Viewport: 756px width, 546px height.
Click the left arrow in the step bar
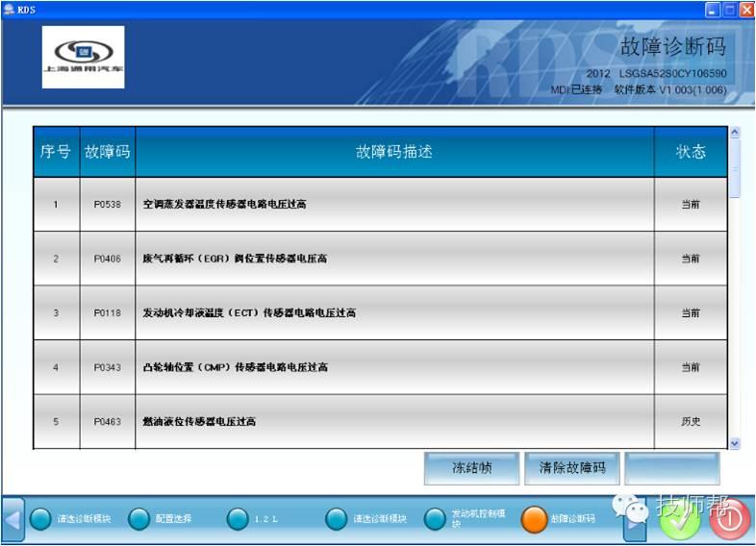(x=13, y=520)
